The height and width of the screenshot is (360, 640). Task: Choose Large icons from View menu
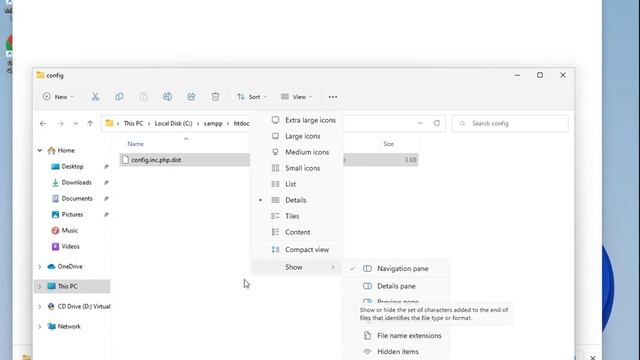[297, 136]
